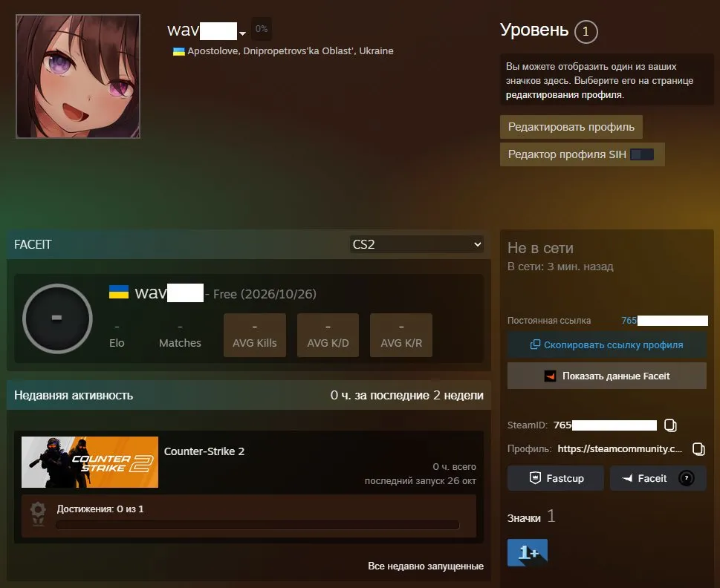Click the Level 1 circle badge
Viewport: 720px width, 588px height.
click(586, 32)
